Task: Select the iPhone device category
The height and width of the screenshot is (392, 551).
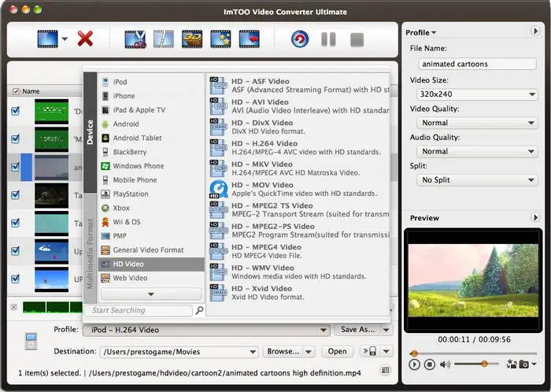Action: pos(151,96)
